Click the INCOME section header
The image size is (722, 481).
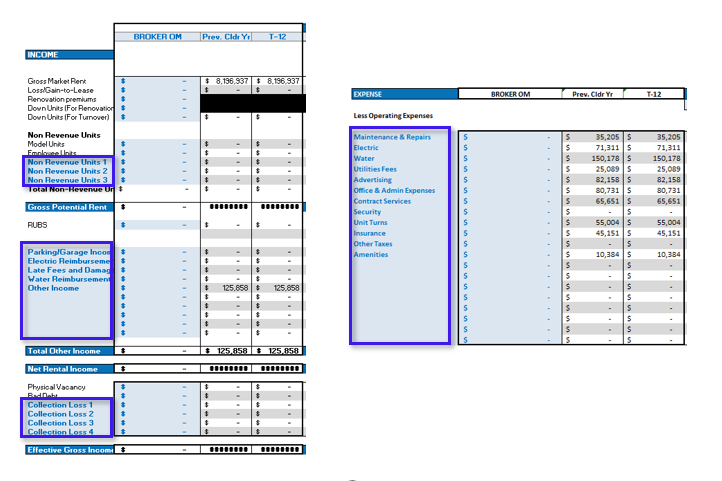coord(69,55)
